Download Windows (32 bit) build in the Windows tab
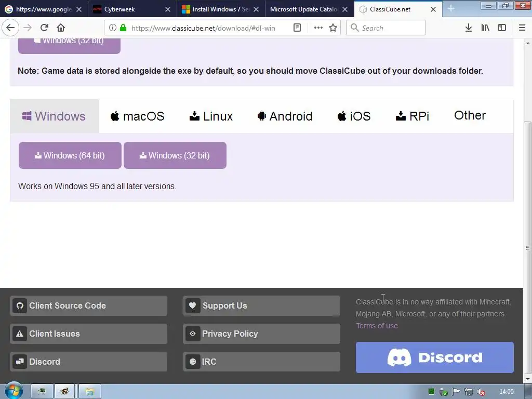532x399 pixels. click(175, 155)
